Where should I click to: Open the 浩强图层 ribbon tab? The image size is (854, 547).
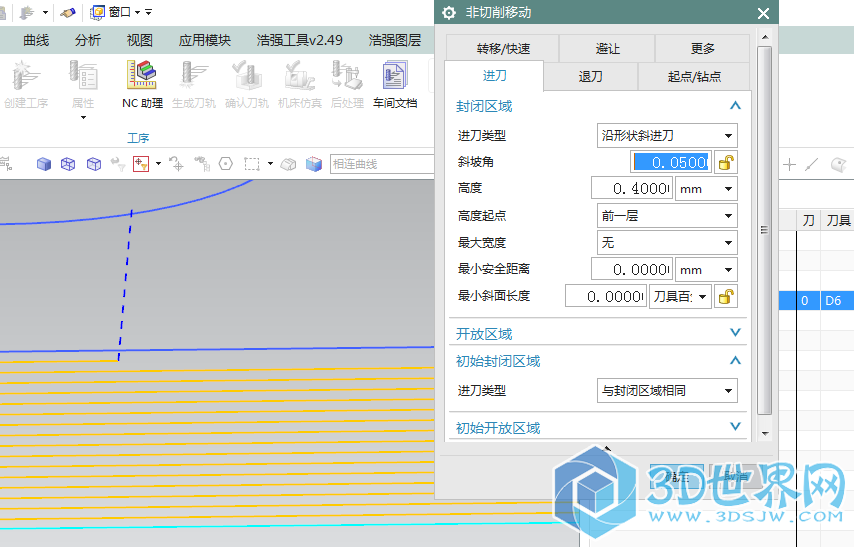point(395,40)
